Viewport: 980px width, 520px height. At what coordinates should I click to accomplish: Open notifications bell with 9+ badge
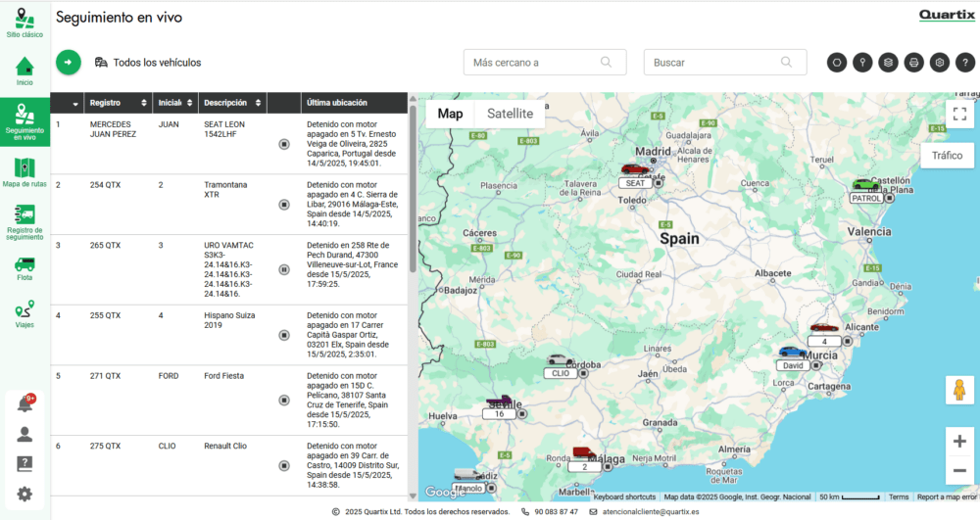point(25,403)
